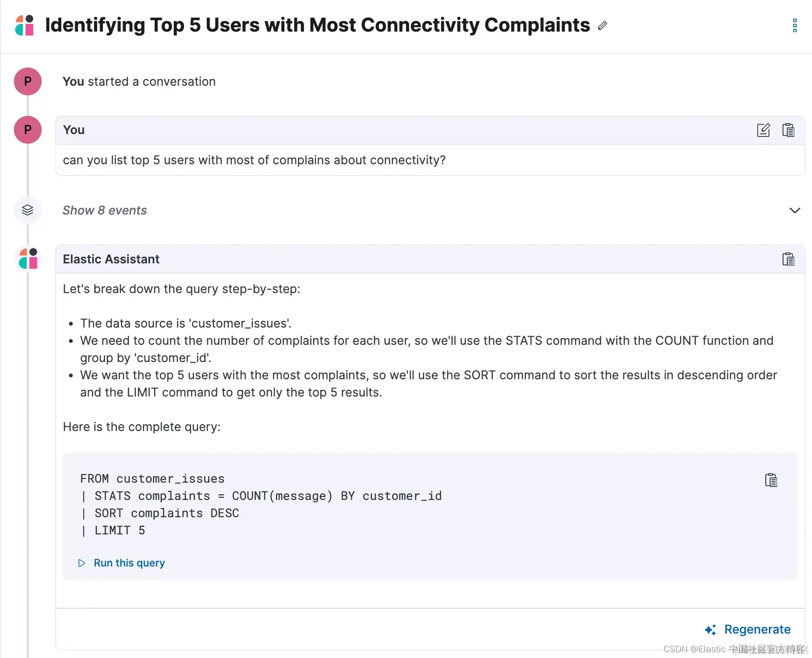Viewport: 812px width, 658px height.
Task: Open the three-dot conversation options menu
Action: point(794,25)
